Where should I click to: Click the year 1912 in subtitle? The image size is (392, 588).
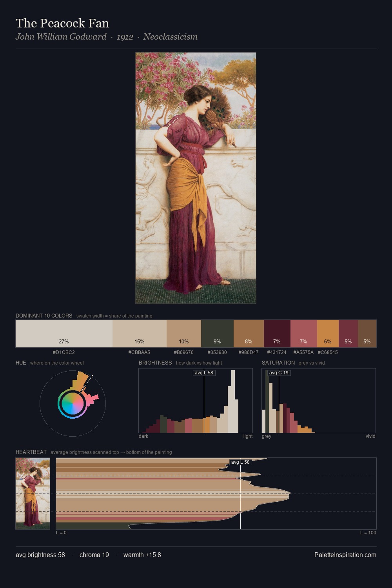(x=125, y=37)
